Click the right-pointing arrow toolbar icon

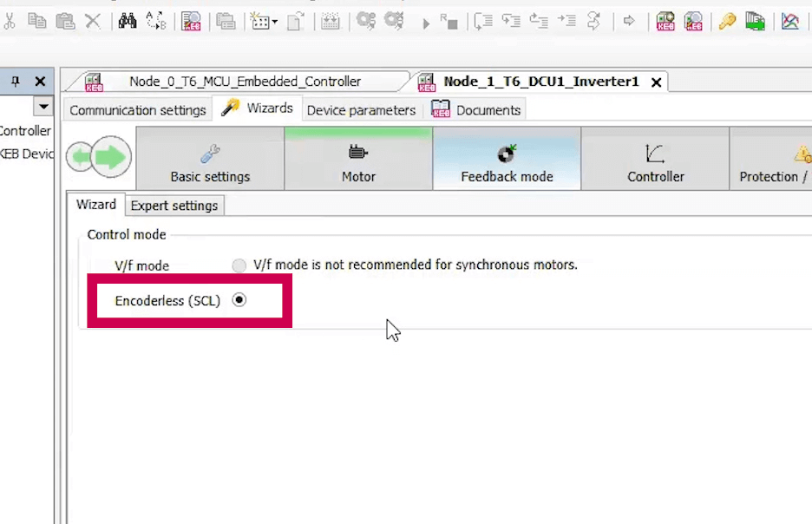tap(629, 21)
